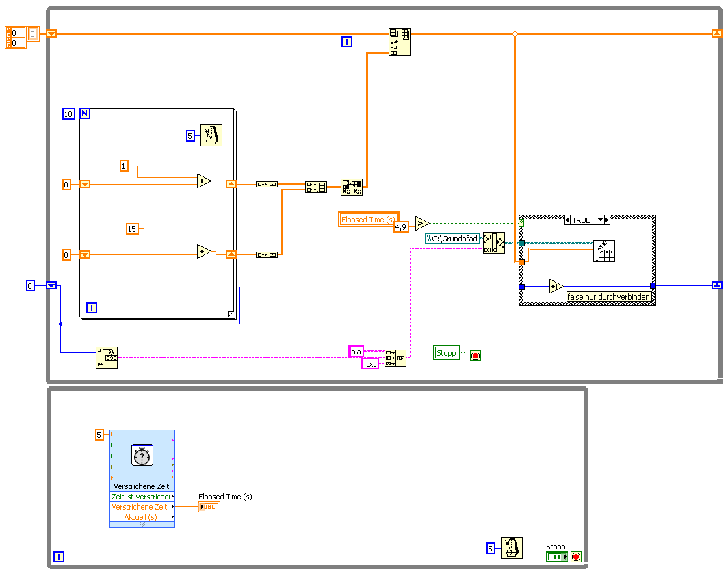Screen dimensions: 728x578
Task: Click the Zeit ist verstrichen output terminal
Action: coord(142,497)
